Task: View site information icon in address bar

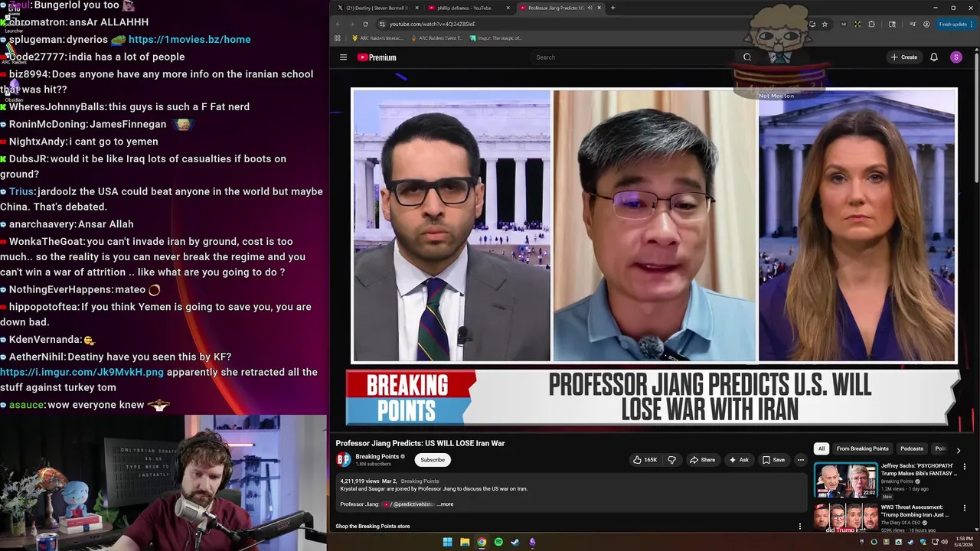Action: click(x=382, y=24)
